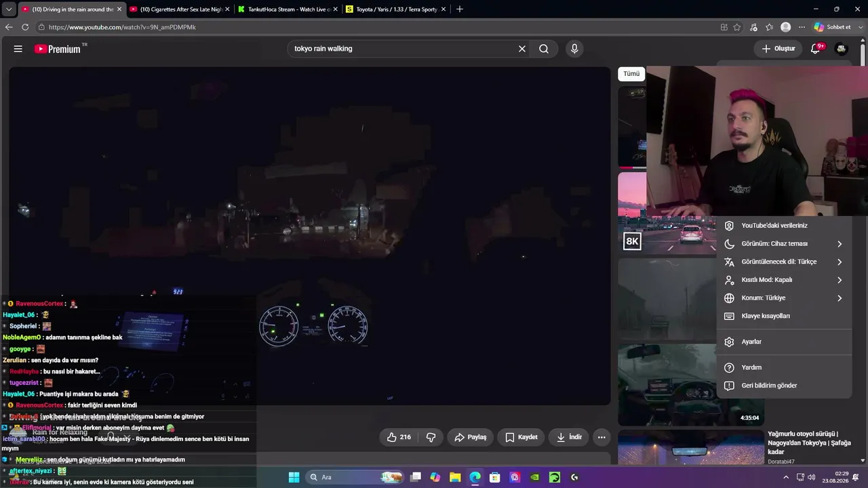The height and width of the screenshot is (488, 868).
Task: Close the TankutHoca Stream tab
Action: [x=335, y=9]
